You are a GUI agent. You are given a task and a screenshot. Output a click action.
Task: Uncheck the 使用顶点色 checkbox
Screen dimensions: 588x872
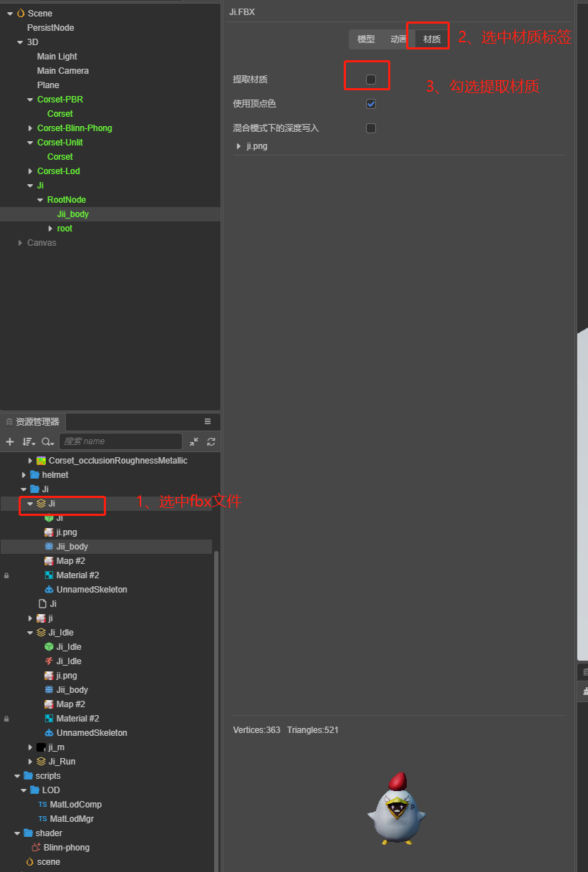(371, 104)
